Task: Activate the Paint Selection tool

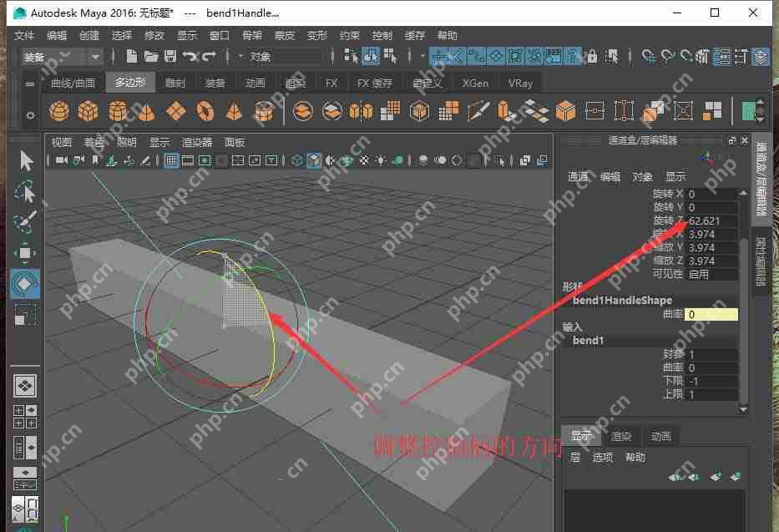Action: [x=25, y=222]
